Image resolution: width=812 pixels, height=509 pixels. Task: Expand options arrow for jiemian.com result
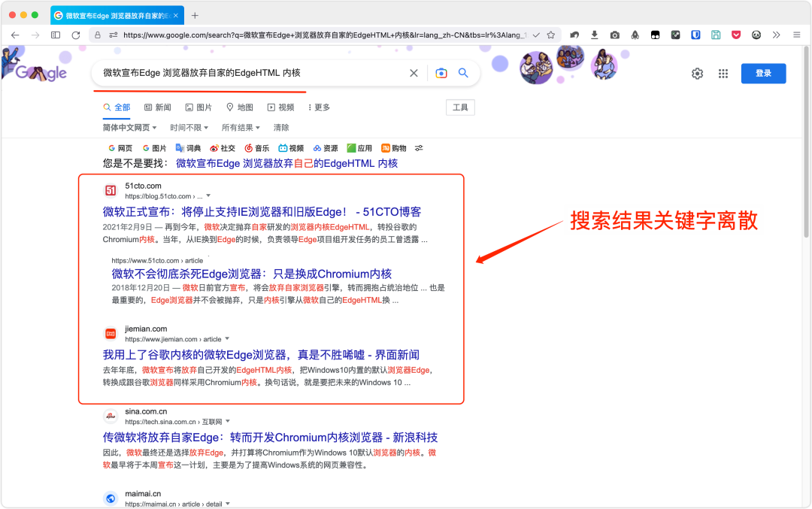(227, 338)
